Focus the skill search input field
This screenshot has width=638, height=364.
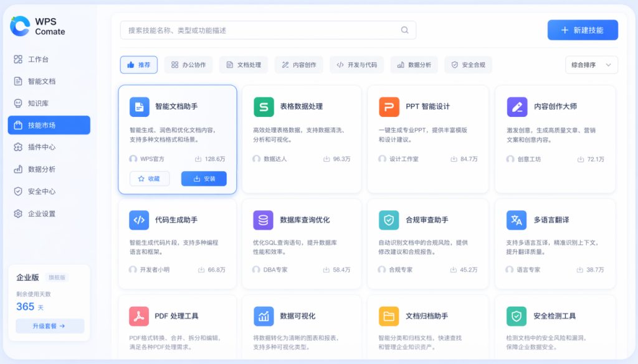(x=268, y=30)
